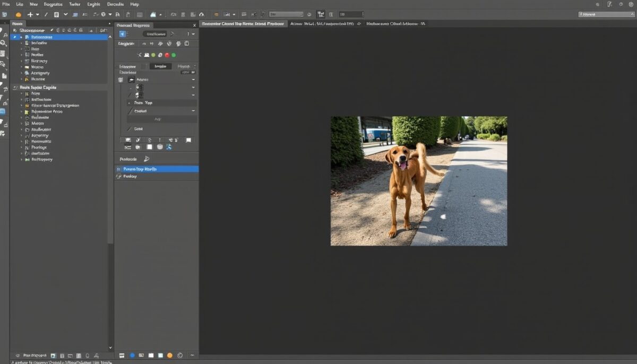Click the red dot in the middle panel
This screenshot has height=364, width=637.
click(167, 55)
